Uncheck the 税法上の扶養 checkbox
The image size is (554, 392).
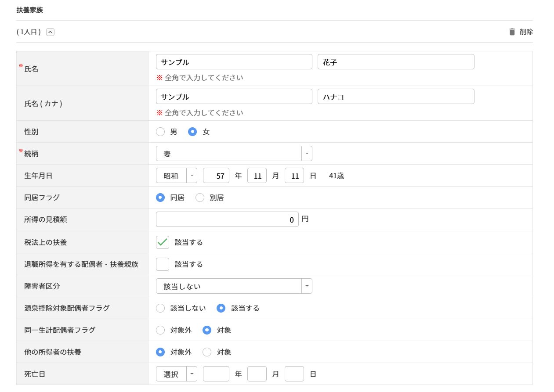(163, 242)
